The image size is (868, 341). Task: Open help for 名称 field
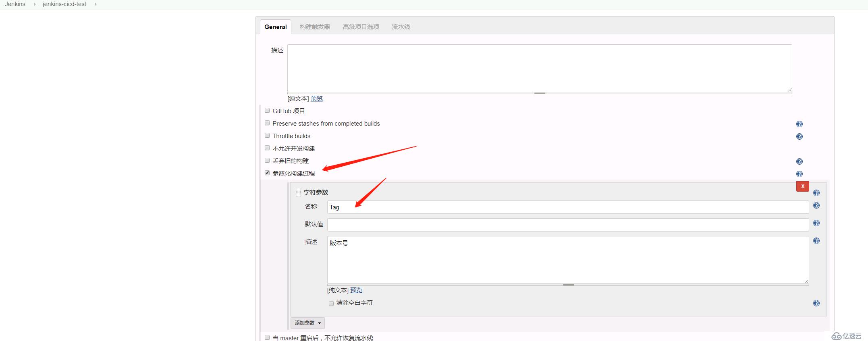tap(816, 205)
